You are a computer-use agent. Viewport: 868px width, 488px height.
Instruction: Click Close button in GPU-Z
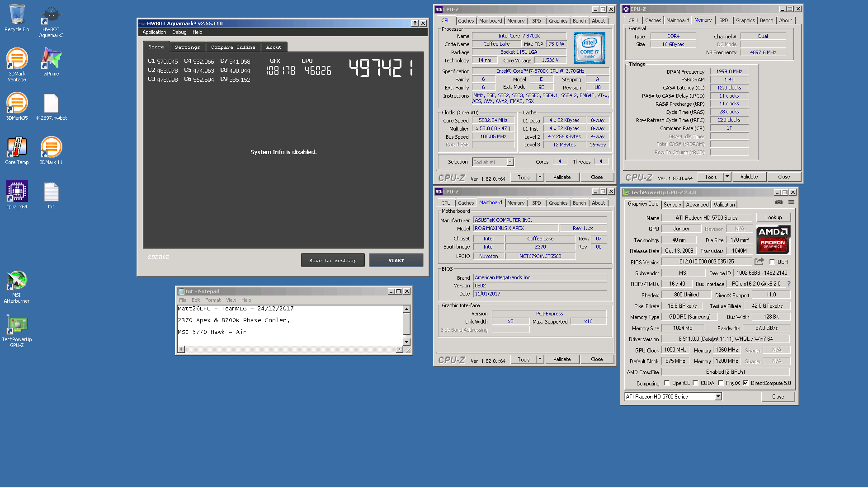click(x=778, y=396)
